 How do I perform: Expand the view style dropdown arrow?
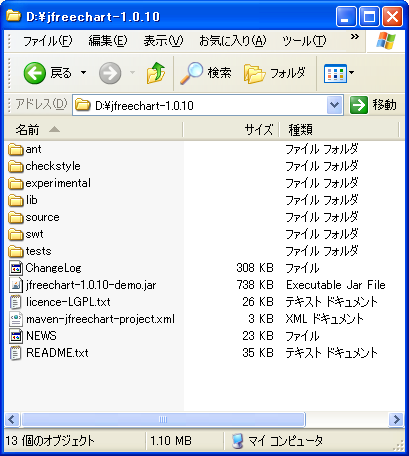click(351, 72)
